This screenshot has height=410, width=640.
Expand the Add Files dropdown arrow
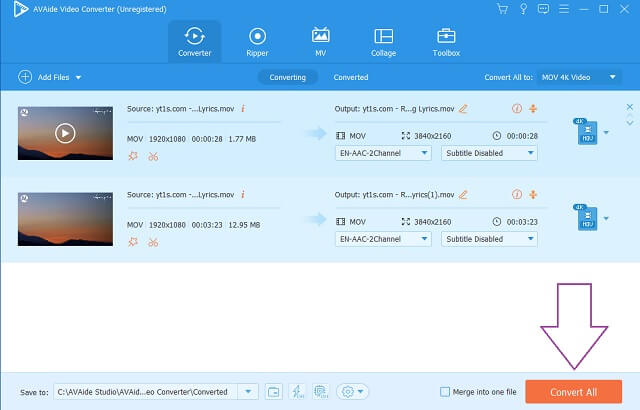pyautogui.click(x=78, y=78)
